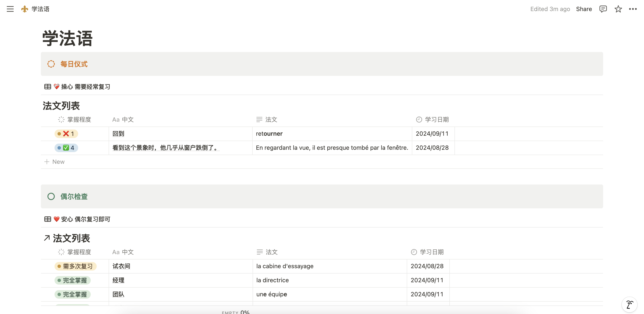Open the 学法语 breadcrumb link

[x=40, y=9]
